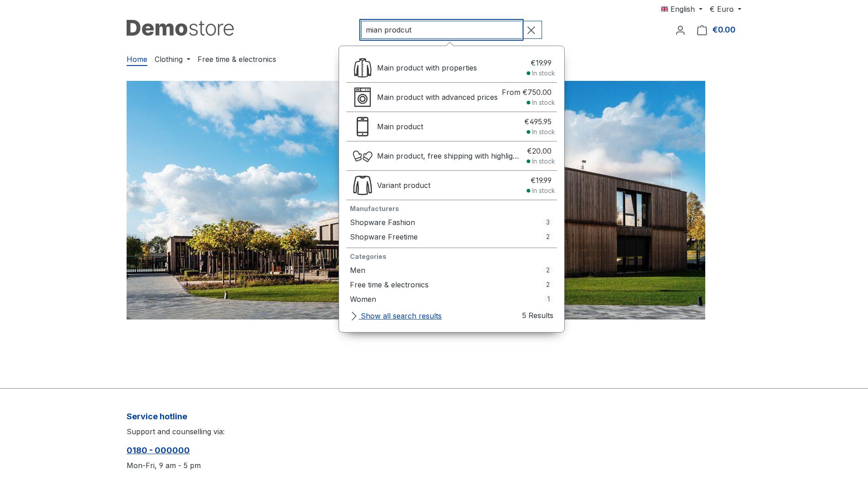Click the Service hotline heading

point(157,417)
